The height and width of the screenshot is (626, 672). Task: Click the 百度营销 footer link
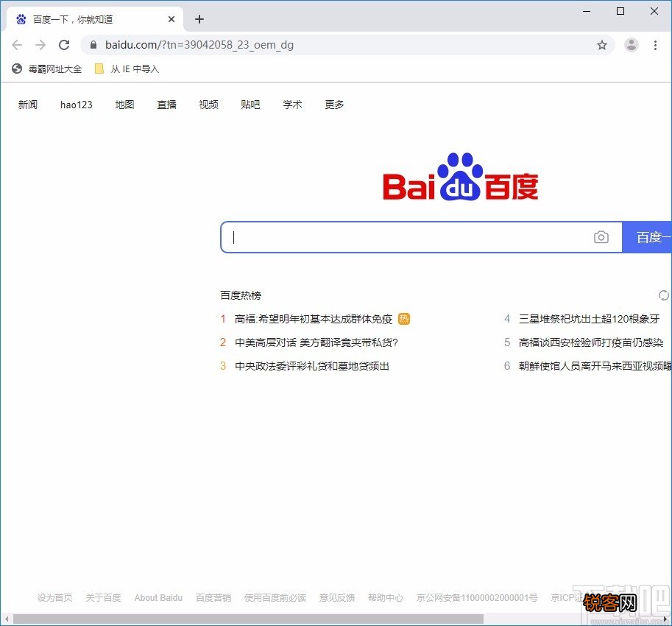213,597
